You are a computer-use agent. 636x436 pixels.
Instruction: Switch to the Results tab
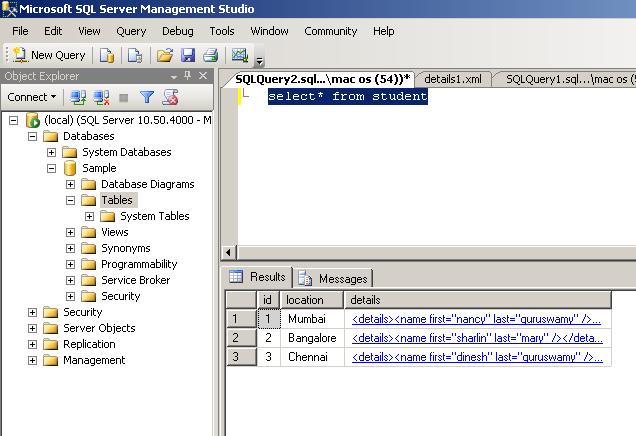(x=258, y=277)
